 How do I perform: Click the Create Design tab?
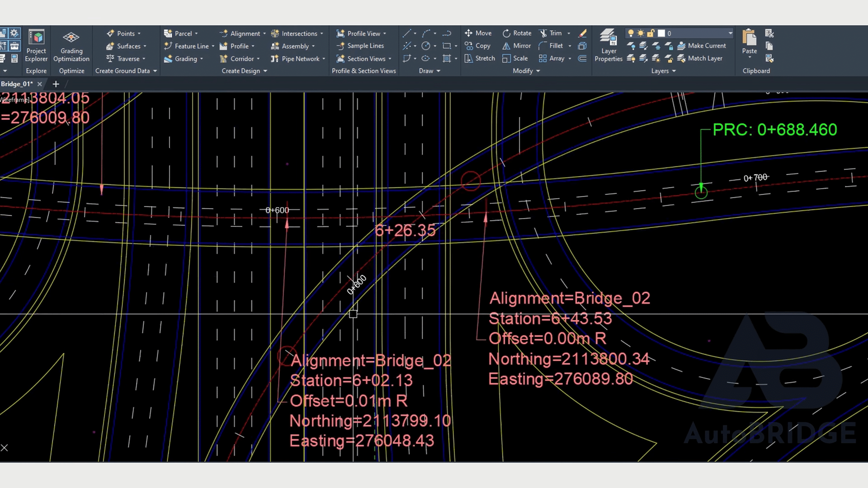point(244,70)
